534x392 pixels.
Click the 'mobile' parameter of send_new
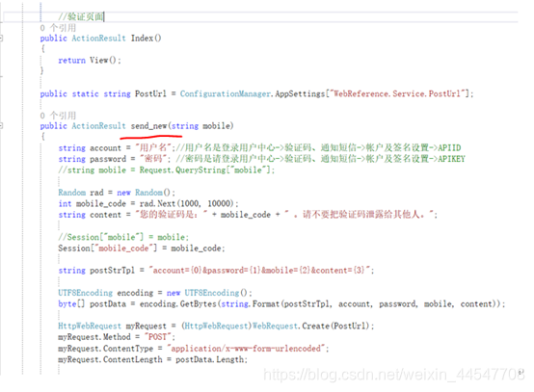pyautogui.click(x=217, y=126)
